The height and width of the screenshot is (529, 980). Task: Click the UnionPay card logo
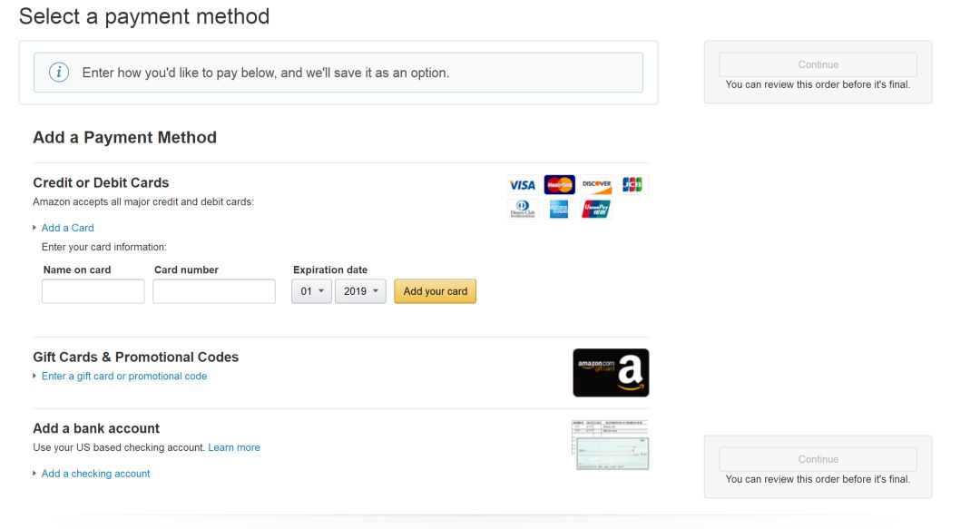[596, 210]
